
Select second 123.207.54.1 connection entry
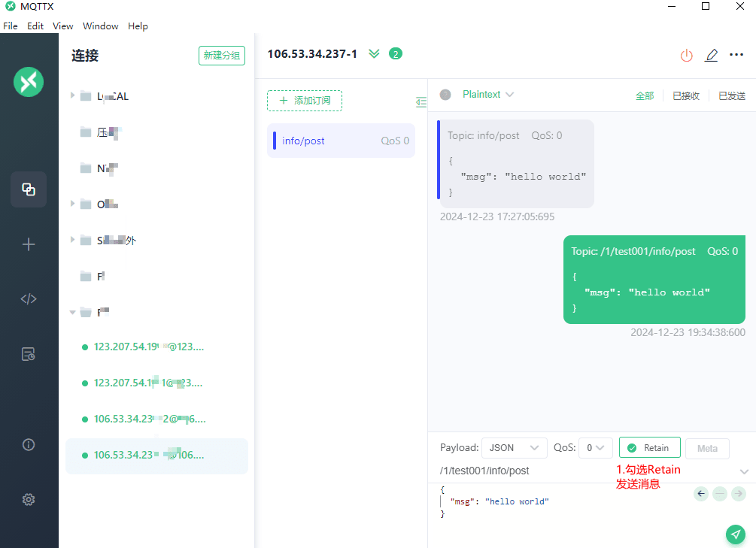coord(156,383)
